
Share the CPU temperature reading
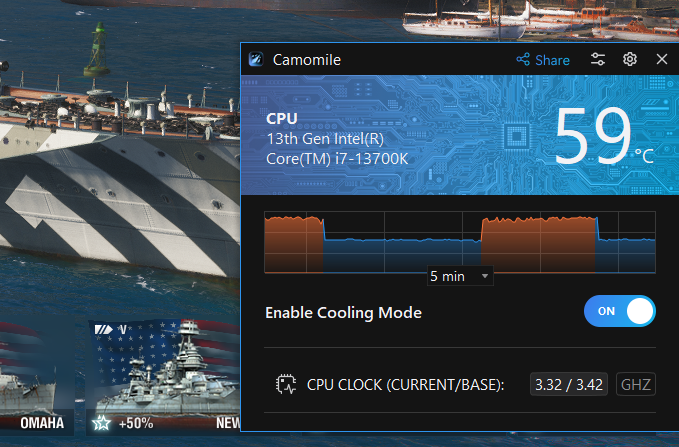pos(543,60)
